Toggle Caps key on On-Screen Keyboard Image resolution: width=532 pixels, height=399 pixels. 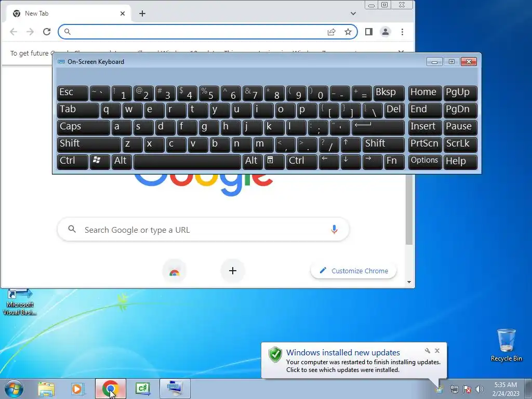(84, 127)
